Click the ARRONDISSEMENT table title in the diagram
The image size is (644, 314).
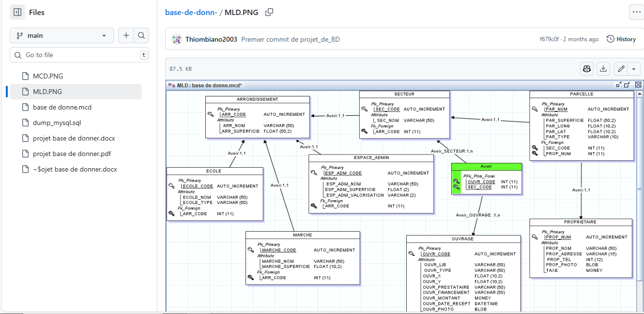[x=258, y=99]
